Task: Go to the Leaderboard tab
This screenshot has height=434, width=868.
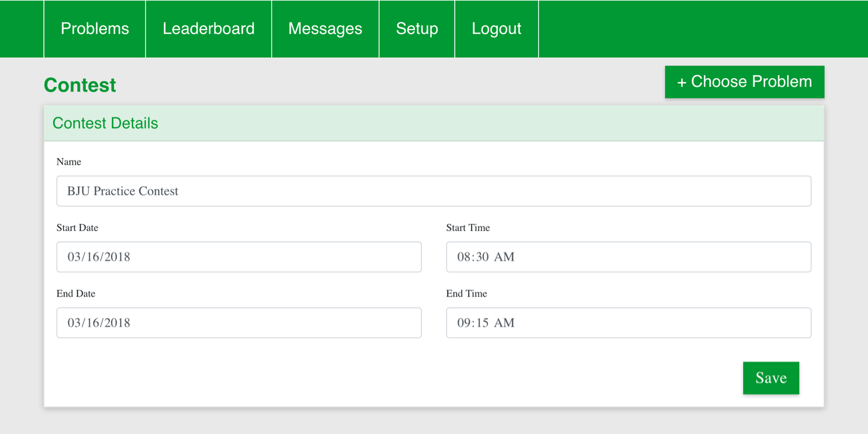Action: point(208,29)
